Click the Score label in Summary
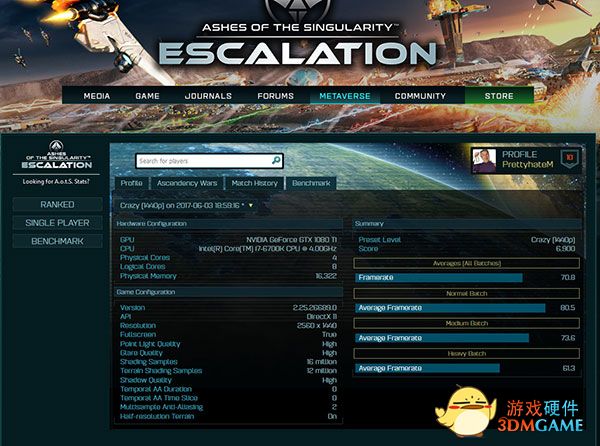 (368, 249)
